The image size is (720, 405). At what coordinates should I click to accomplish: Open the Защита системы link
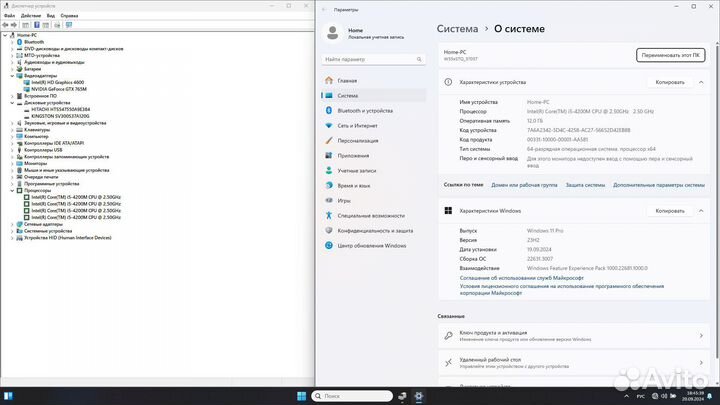click(x=585, y=185)
